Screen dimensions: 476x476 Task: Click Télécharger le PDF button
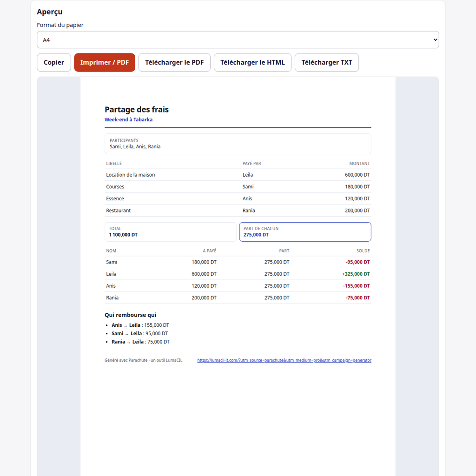click(174, 63)
